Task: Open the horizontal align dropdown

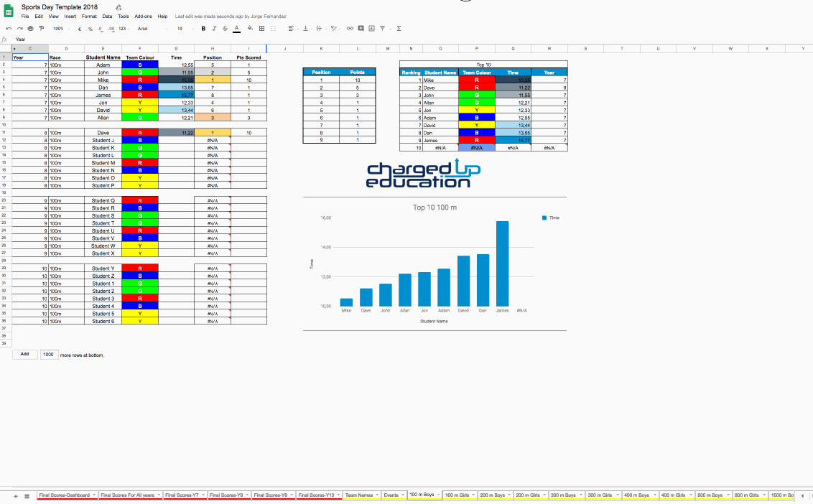Action: coord(293,29)
